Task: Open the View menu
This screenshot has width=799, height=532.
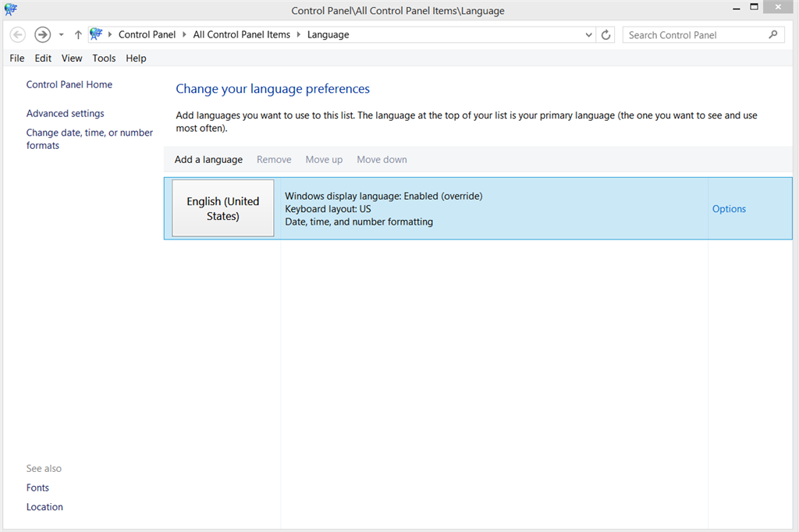Action: (x=72, y=58)
